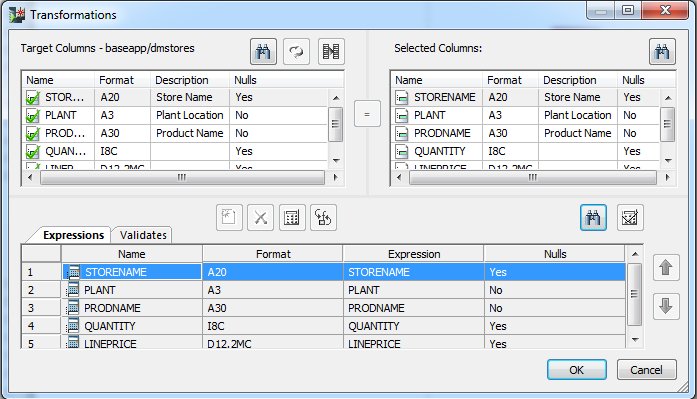Click the refresh arrows icon in Target Columns
Viewport: 697px width, 399px height.
(x=296, y=52)
